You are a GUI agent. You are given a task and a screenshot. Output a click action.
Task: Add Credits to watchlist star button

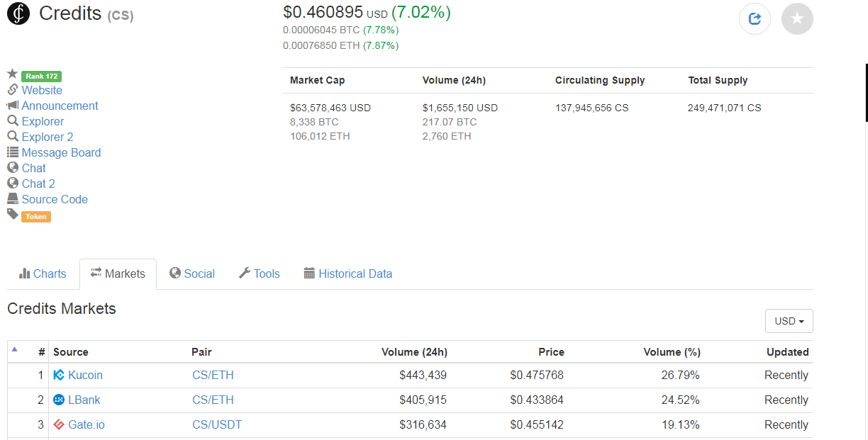797,18
